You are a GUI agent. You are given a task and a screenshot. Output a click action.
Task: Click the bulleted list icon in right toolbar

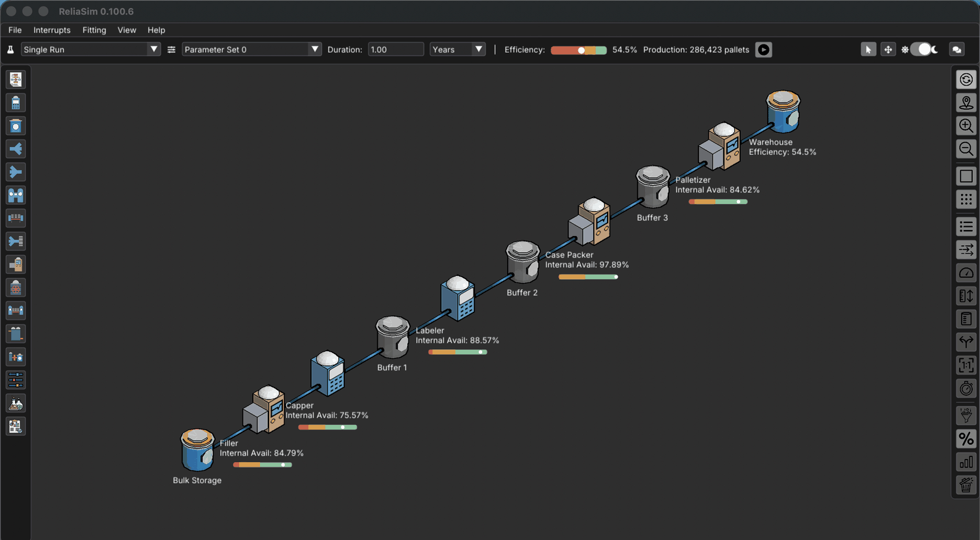pyautogui.click(x=966, y=227)
